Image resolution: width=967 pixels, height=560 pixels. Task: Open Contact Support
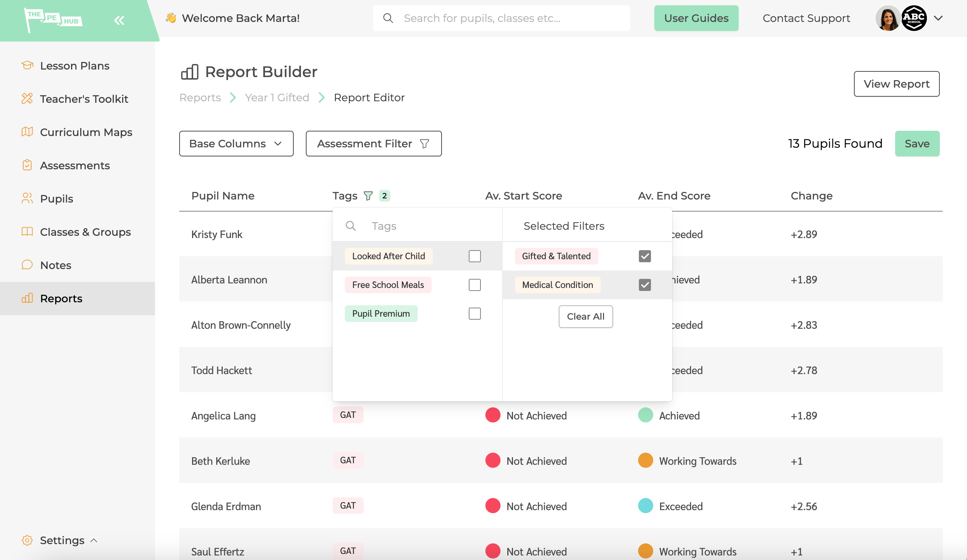806,18
